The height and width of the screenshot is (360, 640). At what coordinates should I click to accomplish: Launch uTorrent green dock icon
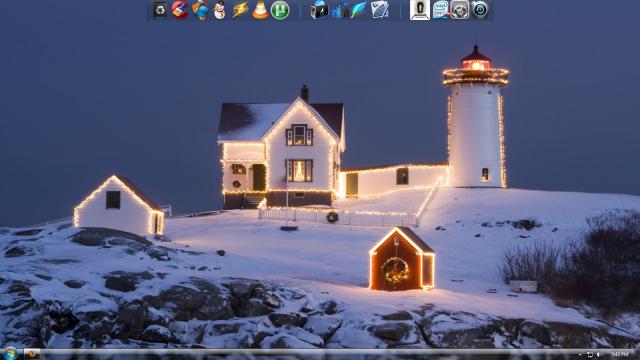click(280, 10)
